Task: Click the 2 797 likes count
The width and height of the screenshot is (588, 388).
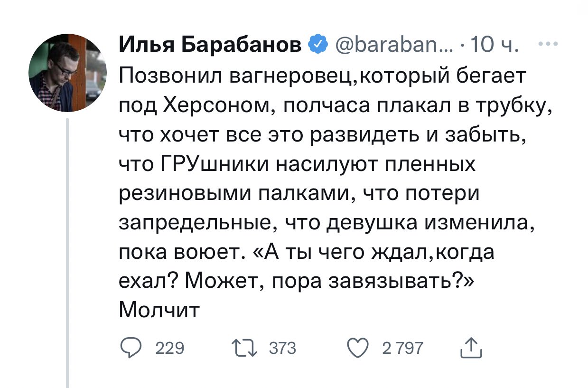Action: 402,349
